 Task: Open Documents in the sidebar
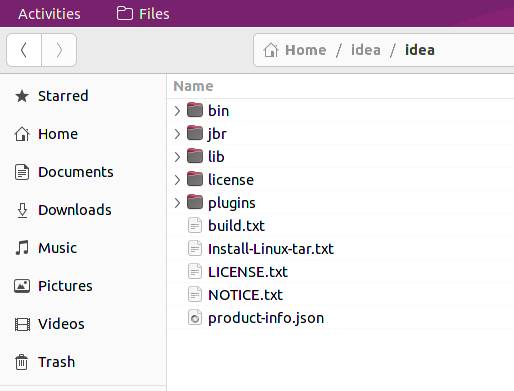click(x=83, y=172)
